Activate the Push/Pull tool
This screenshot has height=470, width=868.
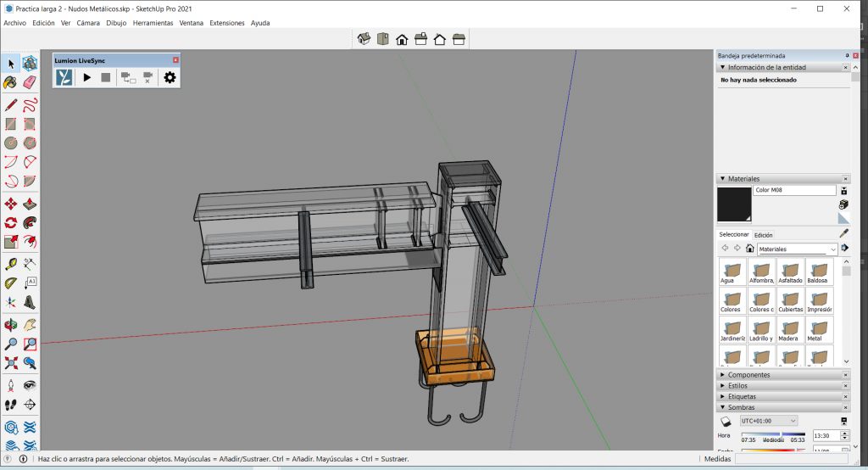pyautogui.click(x=30, y=204)
